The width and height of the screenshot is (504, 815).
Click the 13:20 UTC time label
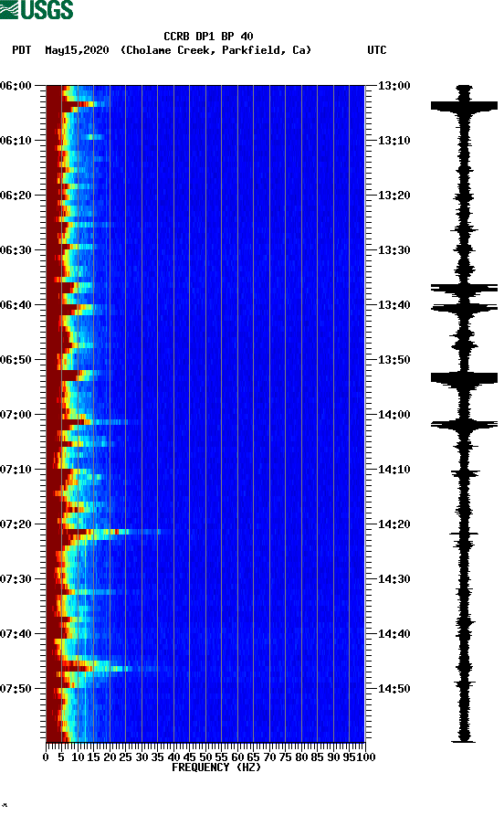click(394, 196)
